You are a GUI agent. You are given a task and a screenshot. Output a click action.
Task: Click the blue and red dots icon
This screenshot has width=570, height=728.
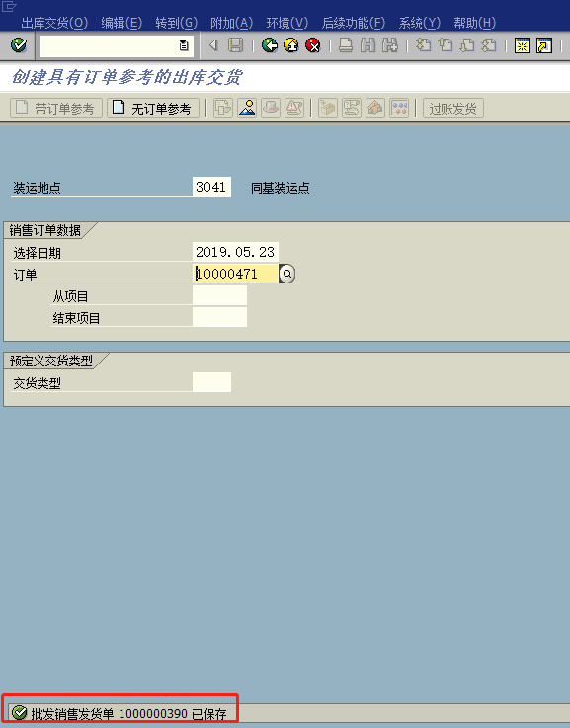click(x=399, y=109)
